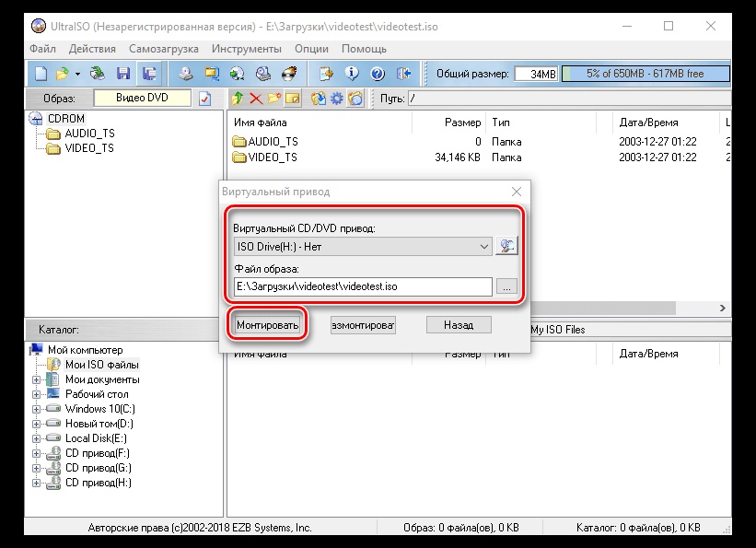
Task: Select VIDEO_TS folder in the left tree
Action: (x=89, y=148)
